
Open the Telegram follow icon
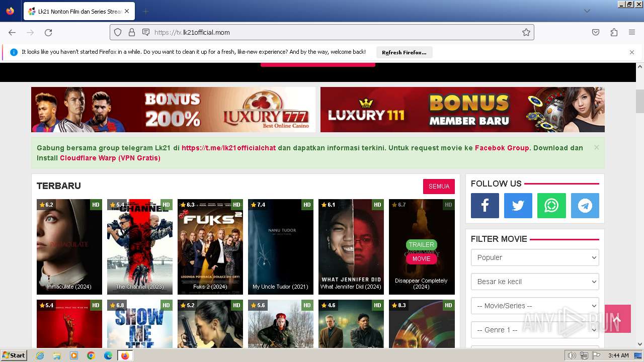[x=585, y=206]
